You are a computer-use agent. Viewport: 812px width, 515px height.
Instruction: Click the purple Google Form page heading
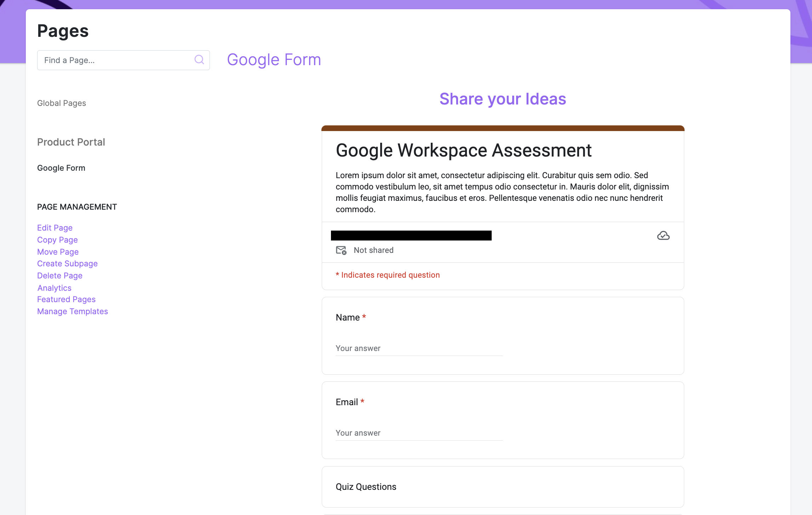point(274,60)
